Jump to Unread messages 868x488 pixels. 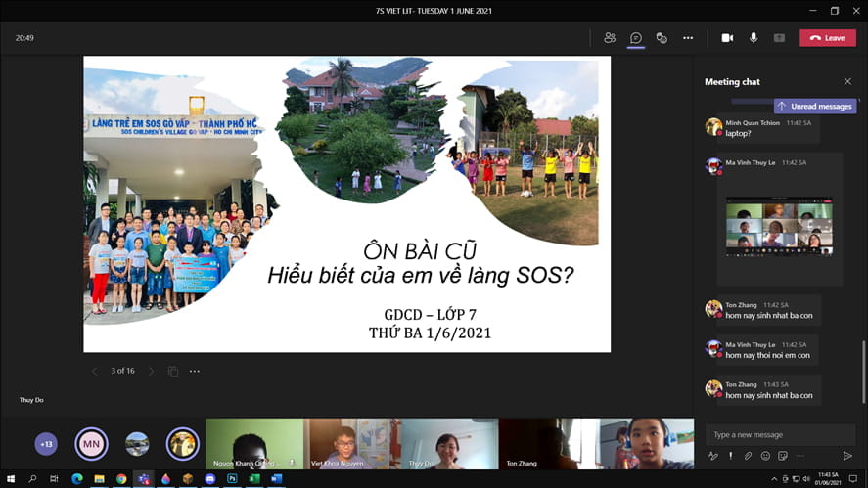click(815, 107)
